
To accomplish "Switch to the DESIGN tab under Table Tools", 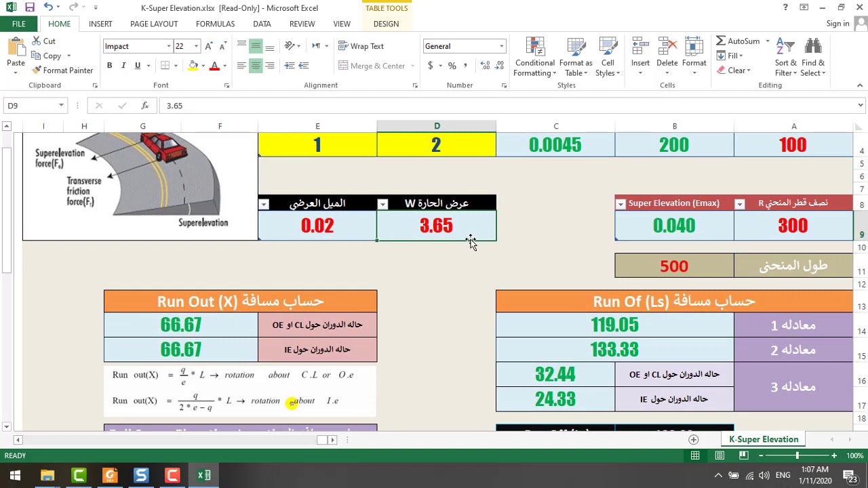I will [386, 24].
